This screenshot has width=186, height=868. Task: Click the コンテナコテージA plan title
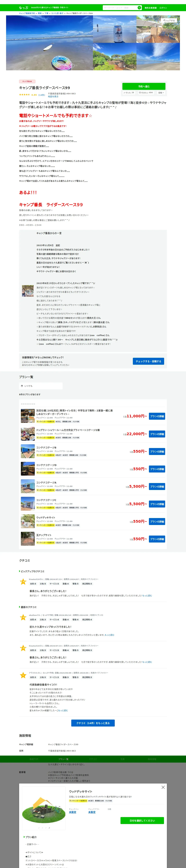click(46, 482)
